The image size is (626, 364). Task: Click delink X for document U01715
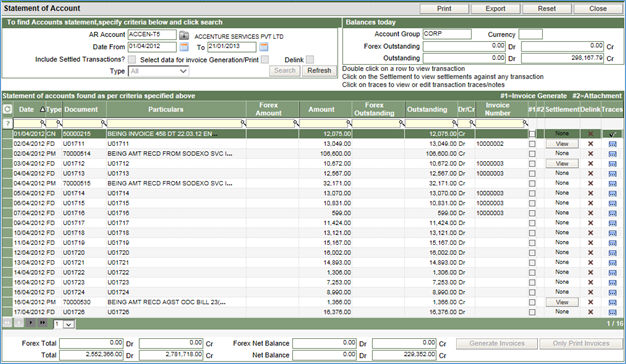[x=590, y=203]
